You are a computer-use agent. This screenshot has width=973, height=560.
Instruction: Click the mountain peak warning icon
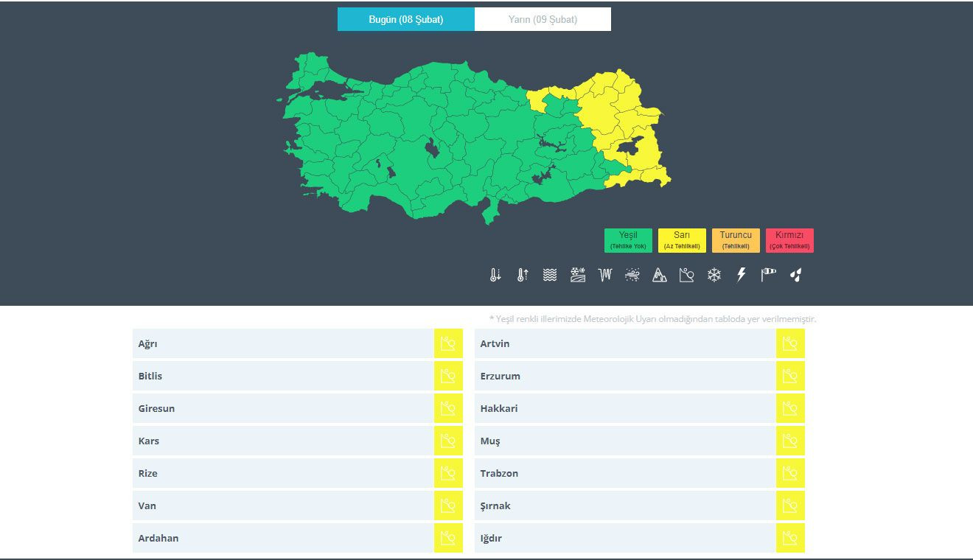point(660,275)
